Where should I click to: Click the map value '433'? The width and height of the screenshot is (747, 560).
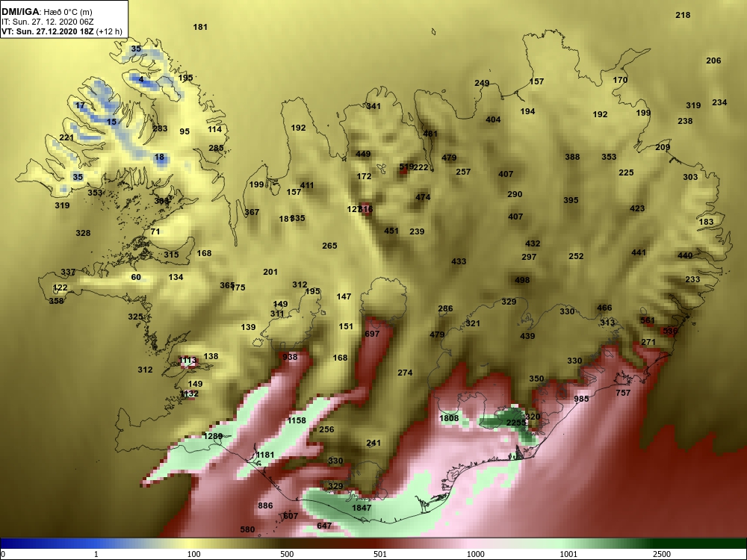(459, 261)
